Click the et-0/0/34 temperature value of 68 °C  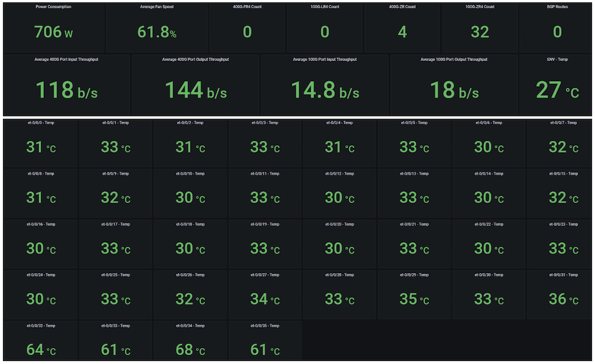pos(190,350)
